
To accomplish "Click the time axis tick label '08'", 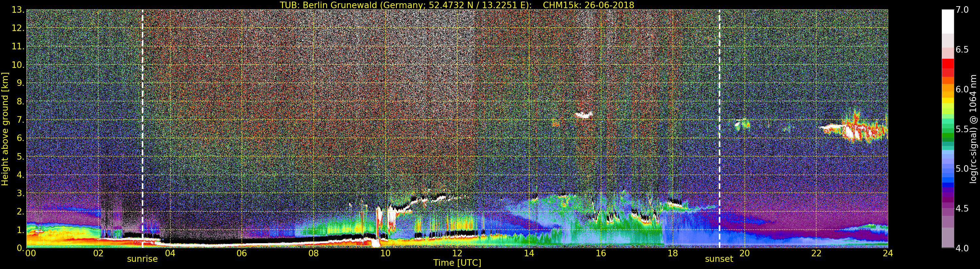I will [x=313, y=253].
